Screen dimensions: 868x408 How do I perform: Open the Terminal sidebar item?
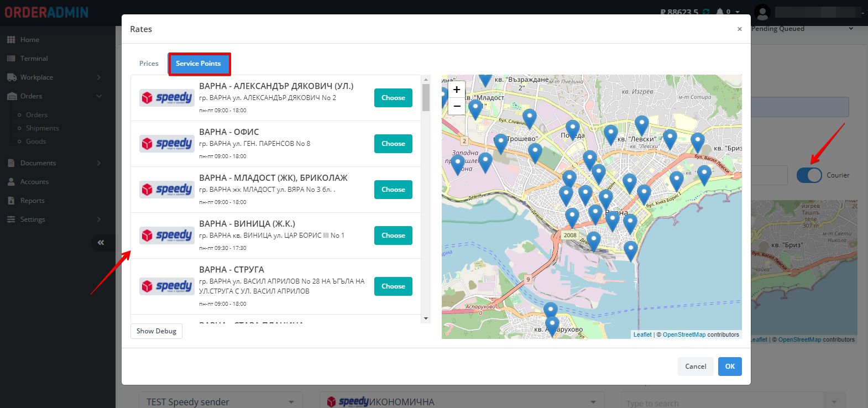(x=34, y=59)
